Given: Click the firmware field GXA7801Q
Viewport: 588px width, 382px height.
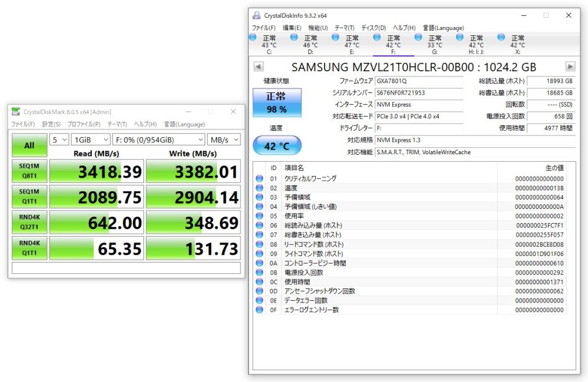Looking at the screenshot, I should point(419,81).
